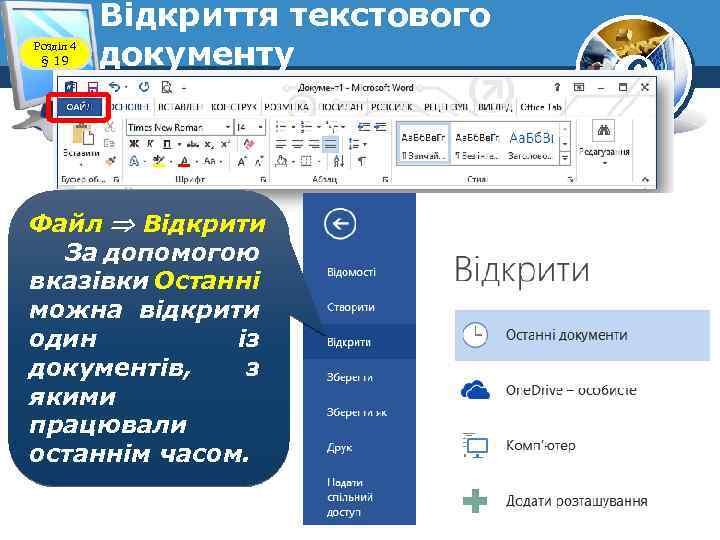Open the Редагування binoculars dropdown
The height and width of the screenshot is (540, 720).
pyautogui.click(x=604, y=145)
